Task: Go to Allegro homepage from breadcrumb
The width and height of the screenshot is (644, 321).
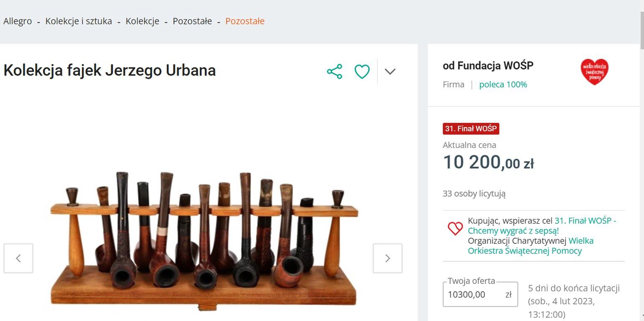Action: click(18, 21)
